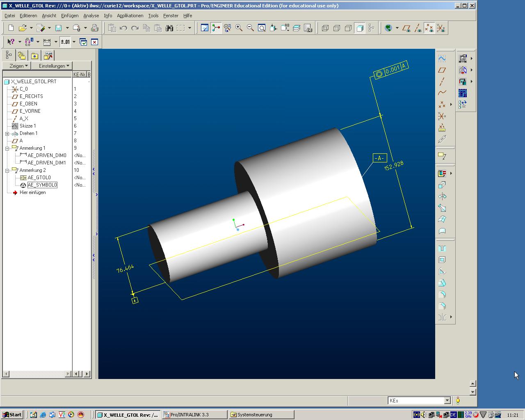The height and width of the screenshot is (420, 525).
Task: Open the Analyse menu
Action: (x=91, y=16)
